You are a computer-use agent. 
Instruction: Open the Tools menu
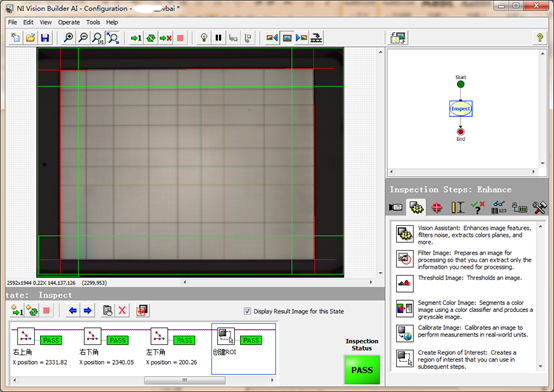(93, 22)
